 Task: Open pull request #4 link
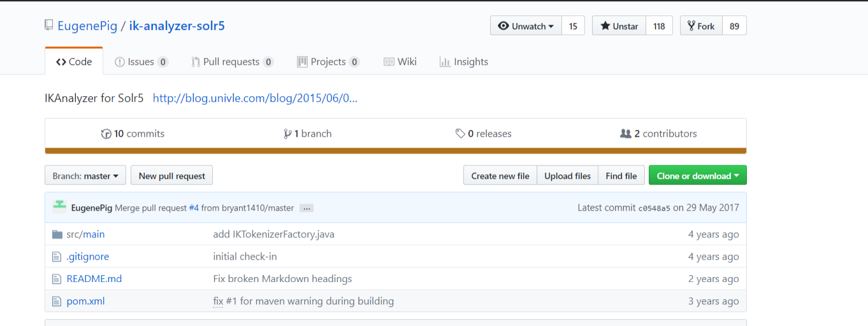point(194,208)
